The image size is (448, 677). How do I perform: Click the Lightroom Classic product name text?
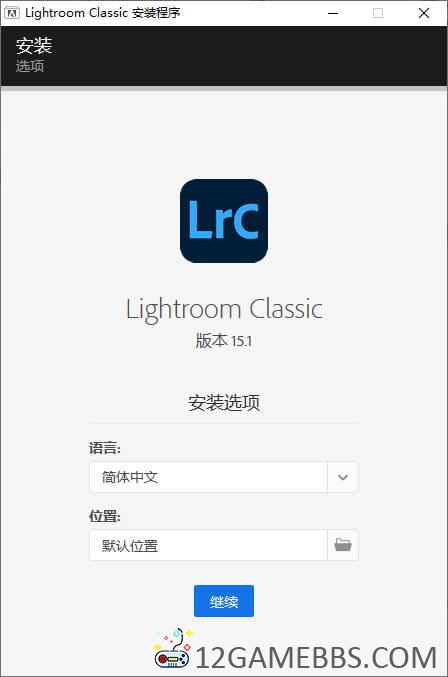pyautogui.click(x=224, y=310)
